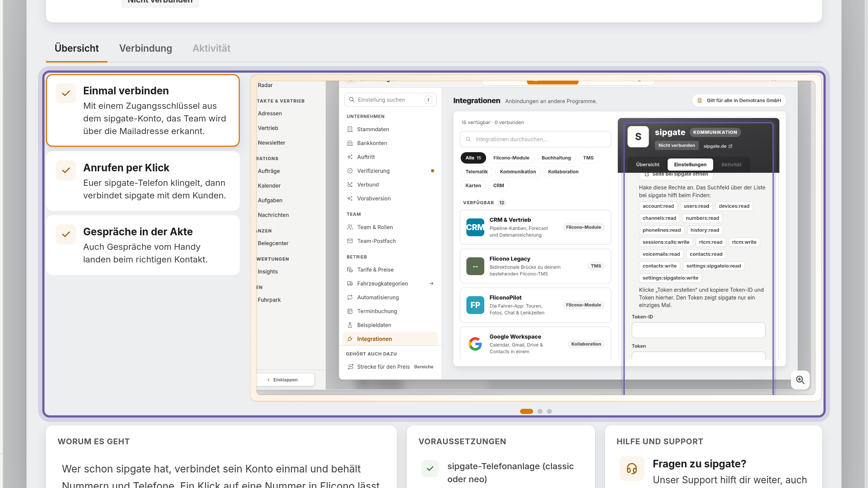The height and width of the screenshot is (488, 868).
Task: Go to the second carousel dot
Action: (x=540, y=411)
